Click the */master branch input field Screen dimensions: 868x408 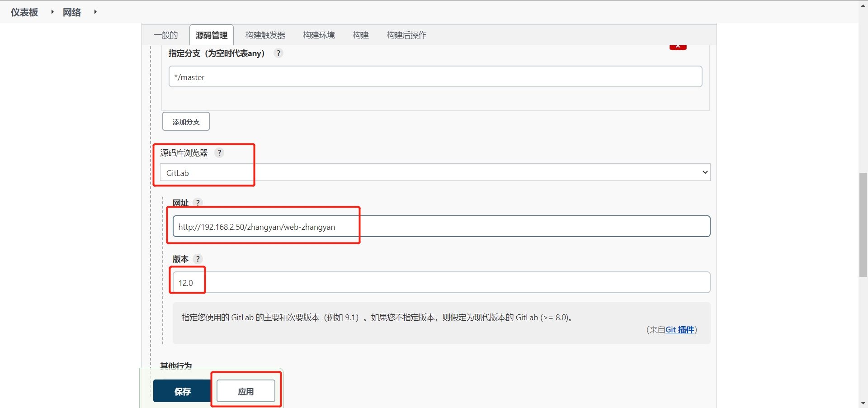tap(435, 77)
